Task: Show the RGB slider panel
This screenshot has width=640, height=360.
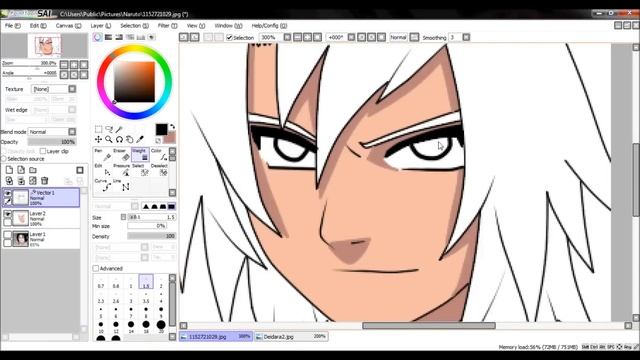Action: (108, 37)
